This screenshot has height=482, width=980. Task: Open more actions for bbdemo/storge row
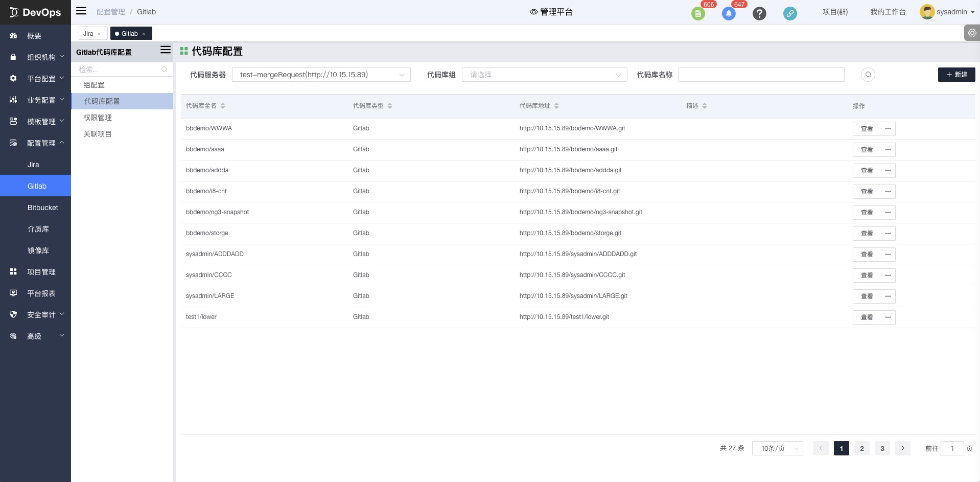(x=888, y=234)
